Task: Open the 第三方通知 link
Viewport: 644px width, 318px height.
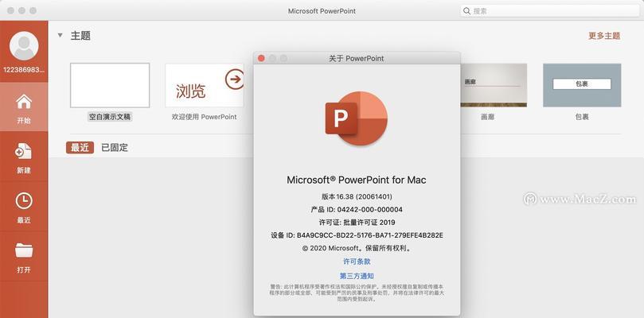Action: (x=357, y=276)
